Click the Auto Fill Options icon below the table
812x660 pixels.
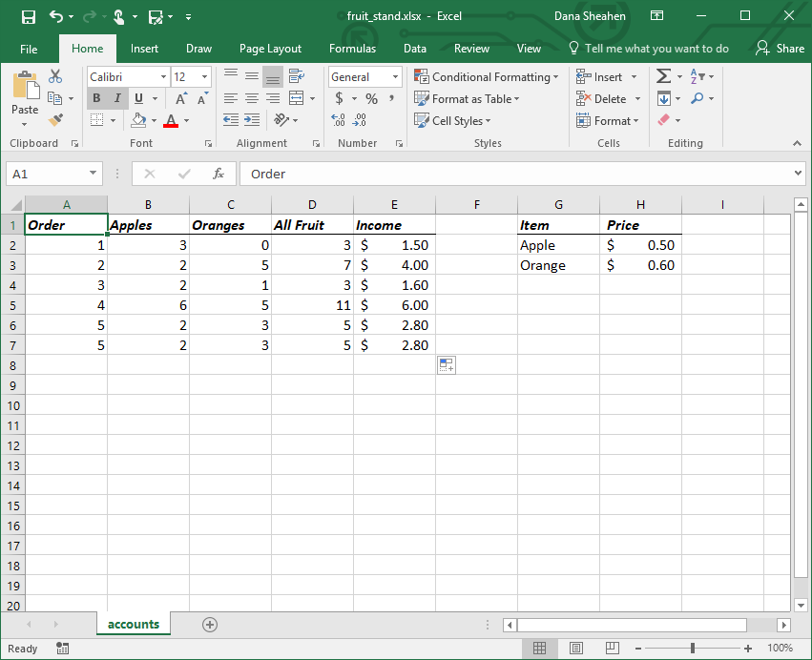(x=447, y=365)
